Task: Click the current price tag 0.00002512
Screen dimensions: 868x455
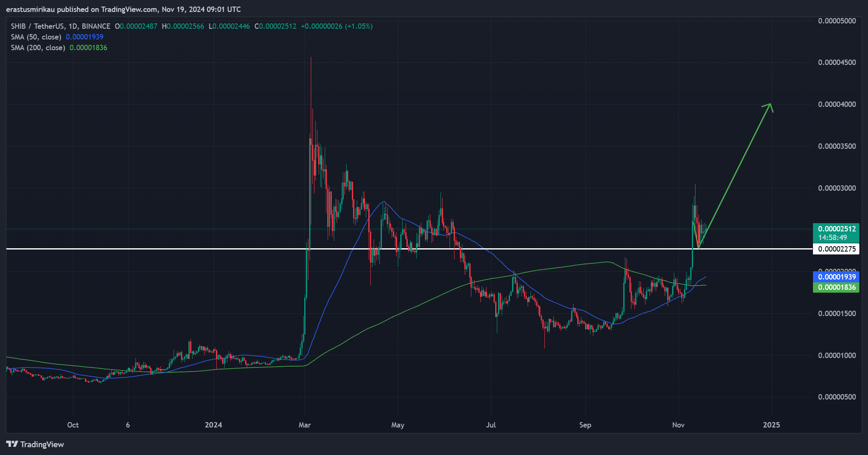Action: (x=836, y=229)
